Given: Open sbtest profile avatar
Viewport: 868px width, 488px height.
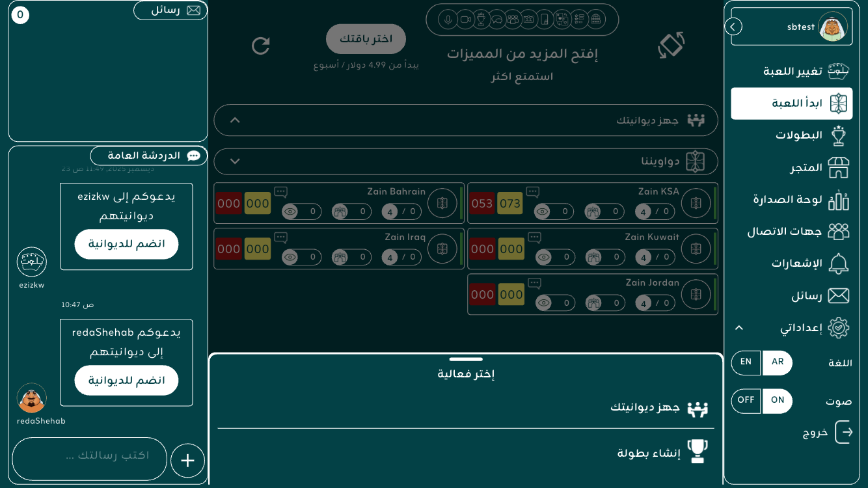Looking at the screenshot, I should click(832, 27).
